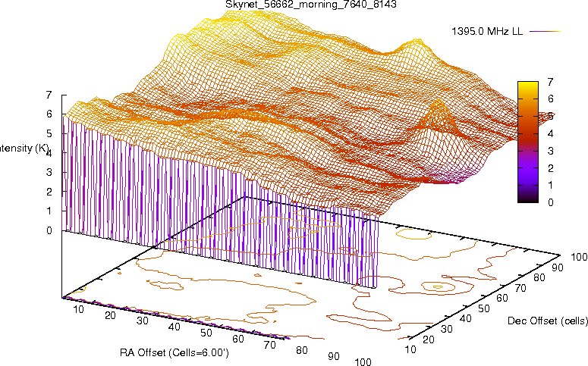Click RA Offset axis tick label 20
The image size is (588, 366).
110,315
